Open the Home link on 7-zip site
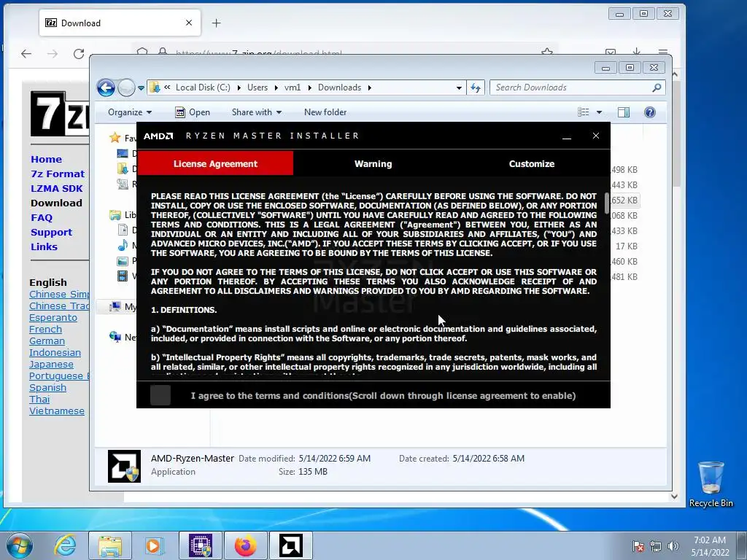Screen dimensions: 747x560 point(46,160)
